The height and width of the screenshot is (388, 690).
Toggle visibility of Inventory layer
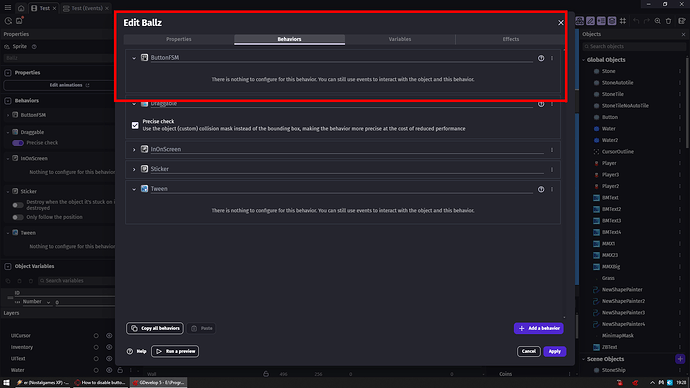point(109,347)
